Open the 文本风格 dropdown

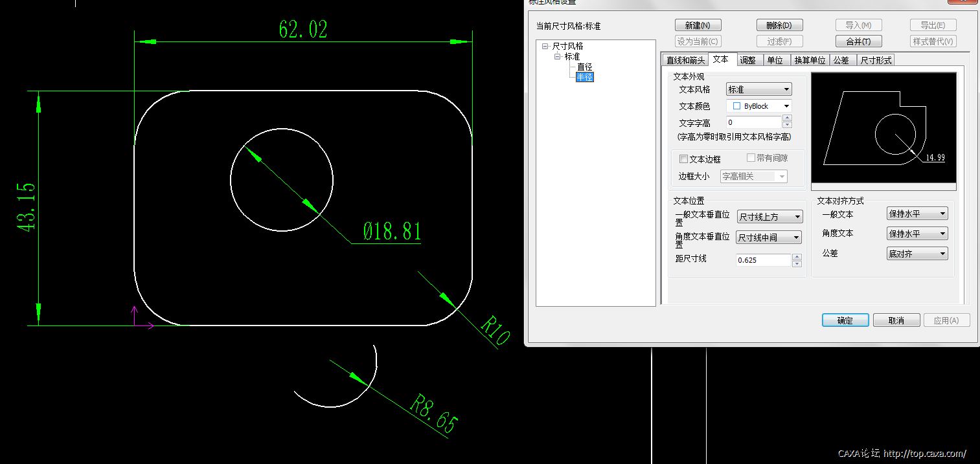click(758, 89)
